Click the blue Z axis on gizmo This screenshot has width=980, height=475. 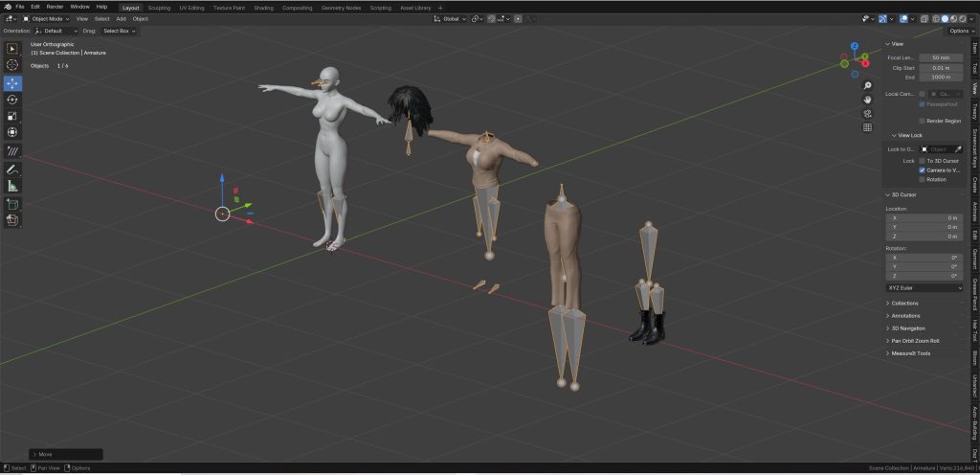[855, 46]
